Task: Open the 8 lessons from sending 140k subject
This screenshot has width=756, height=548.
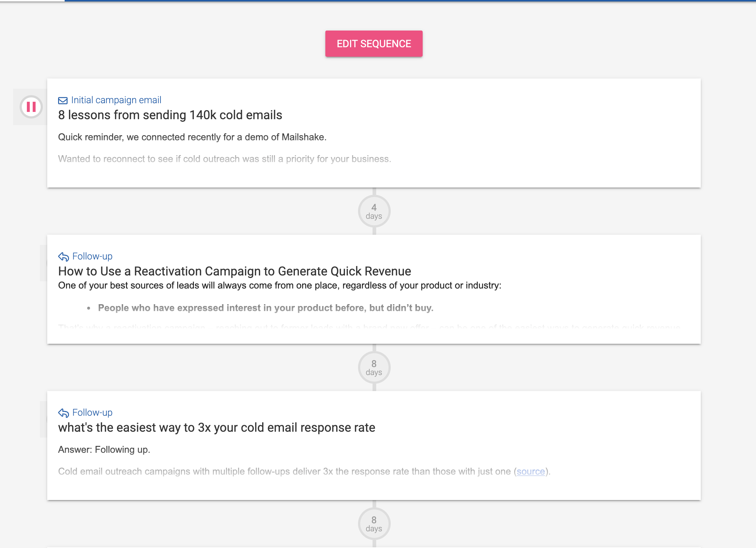Action: [x=170, y=115]
